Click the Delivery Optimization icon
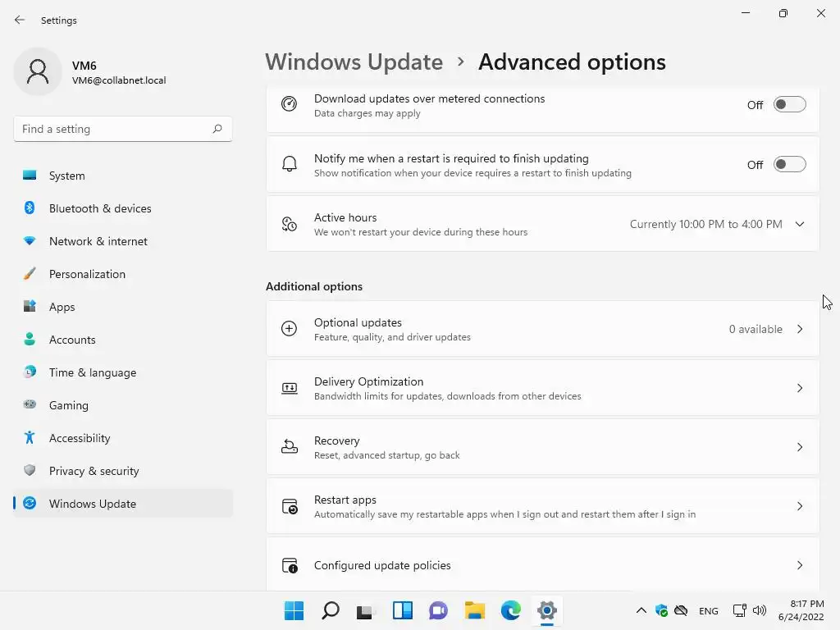The image size is (840, 630). (x=290, y=388)
